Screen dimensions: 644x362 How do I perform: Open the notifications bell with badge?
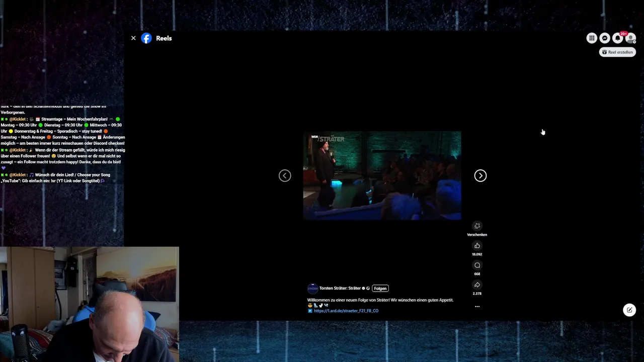(x=618, y=38)
